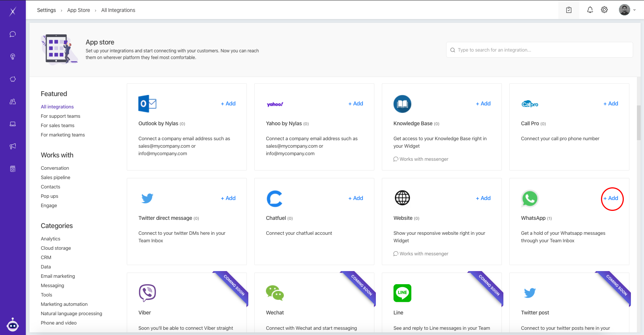644x335 pixels.
Task: Add the Outlook by Nylas integration
Action: click(x=228, y=104)
